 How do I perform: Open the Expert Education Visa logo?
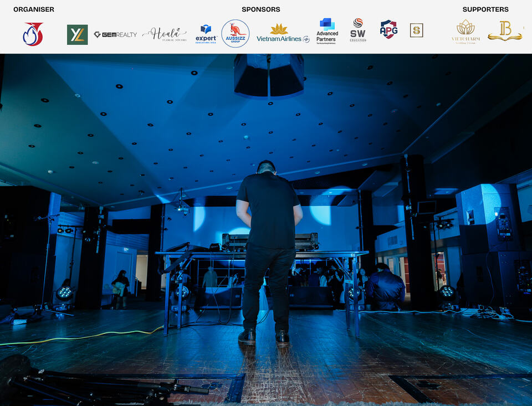pos(206,34)
